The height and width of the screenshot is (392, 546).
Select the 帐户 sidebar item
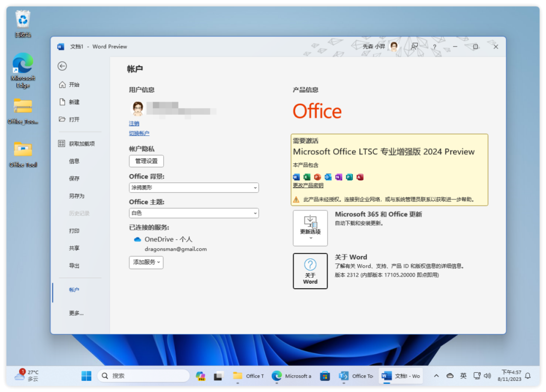[74, 290]
